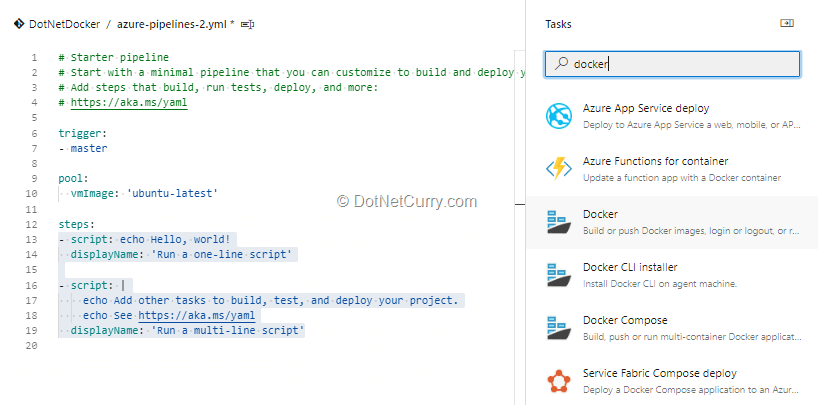818x405 pixels.
Task: Click the '# Start with a minimal pipeline' comment line
Action: pyautogui.click(x=292, y=73)
